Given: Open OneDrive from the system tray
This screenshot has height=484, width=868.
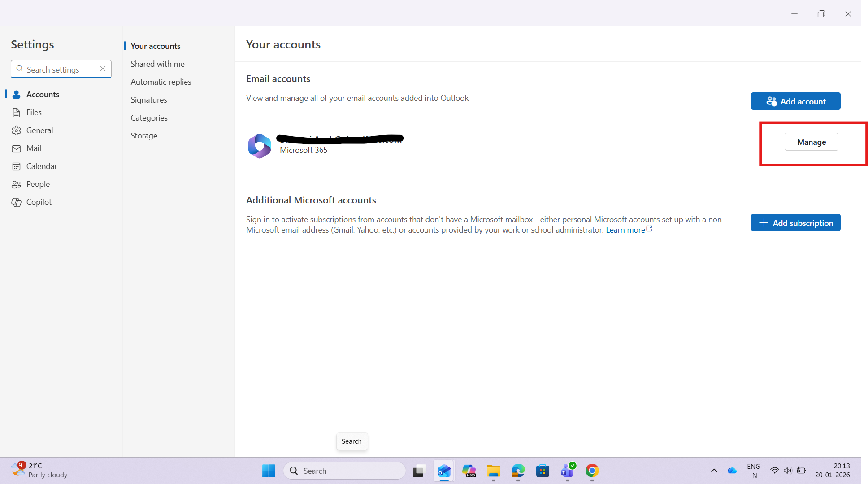Looking at the screenshot, I should click(x=732, y=471).
